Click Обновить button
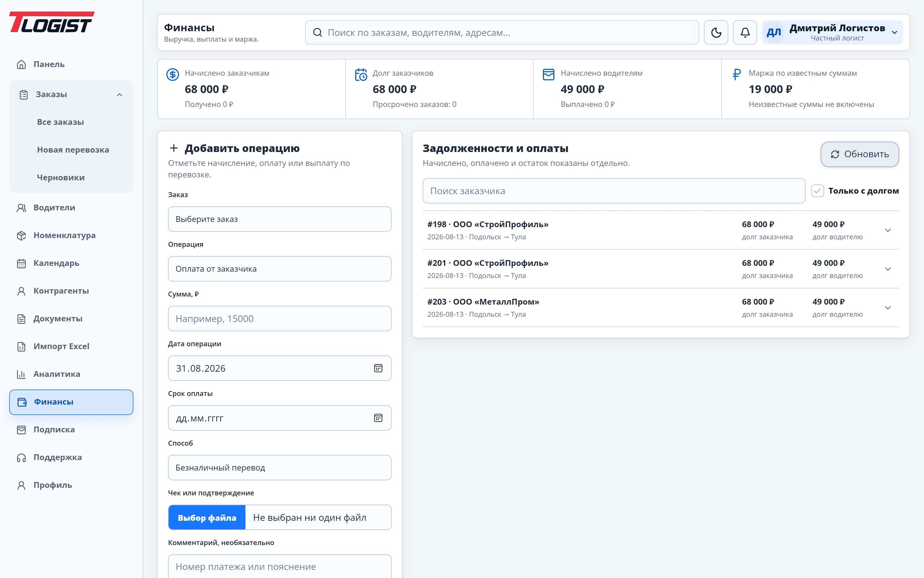The height and width of the screenshot is (578, 924). click(x=860, y=154)
